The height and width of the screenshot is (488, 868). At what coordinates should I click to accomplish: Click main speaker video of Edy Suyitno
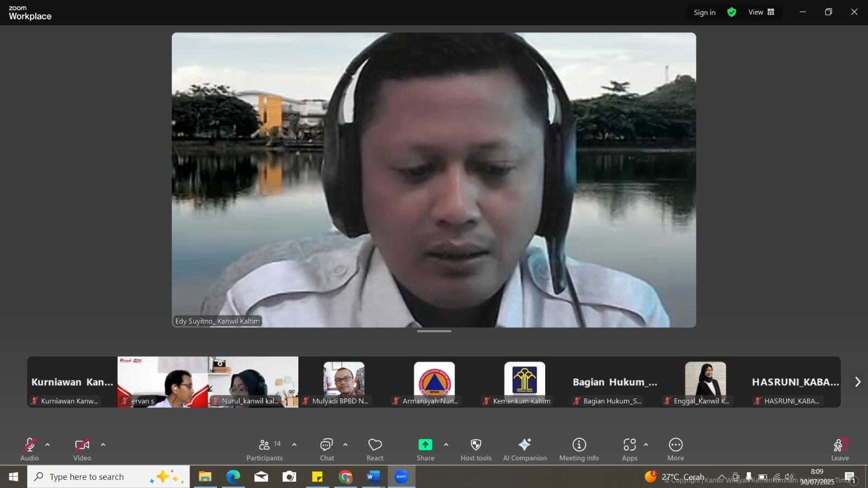click(434, 180)
